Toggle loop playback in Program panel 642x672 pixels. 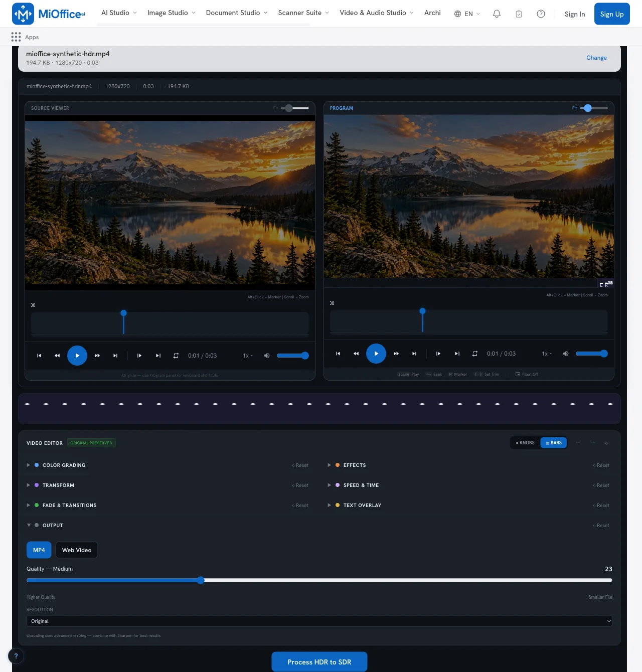click(475, 354)
